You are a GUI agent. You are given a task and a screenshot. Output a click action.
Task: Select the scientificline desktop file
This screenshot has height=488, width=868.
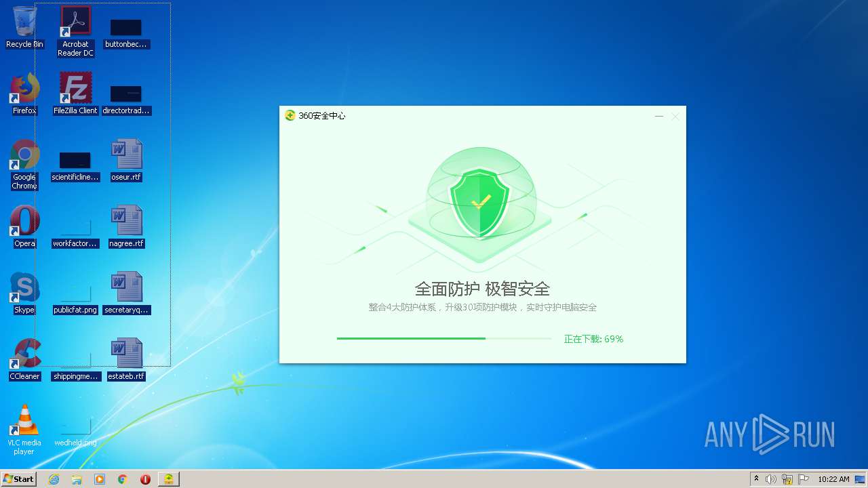tap(75, 167)
